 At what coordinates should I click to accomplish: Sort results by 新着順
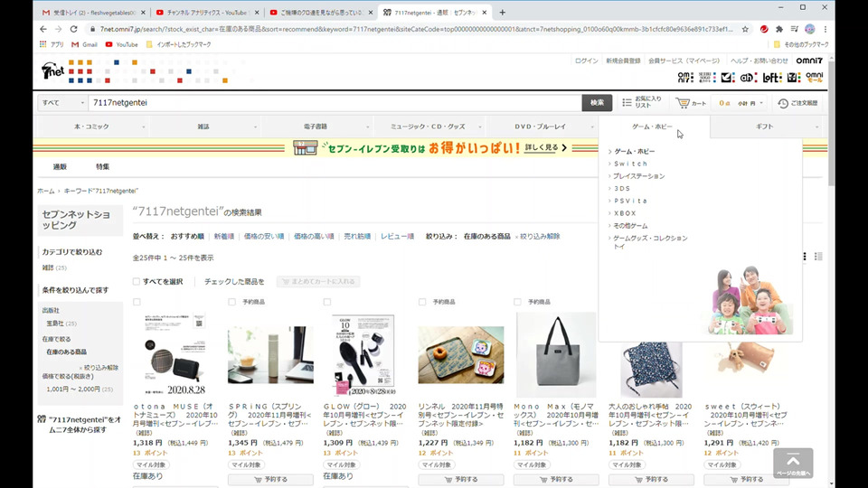[224, 236]
